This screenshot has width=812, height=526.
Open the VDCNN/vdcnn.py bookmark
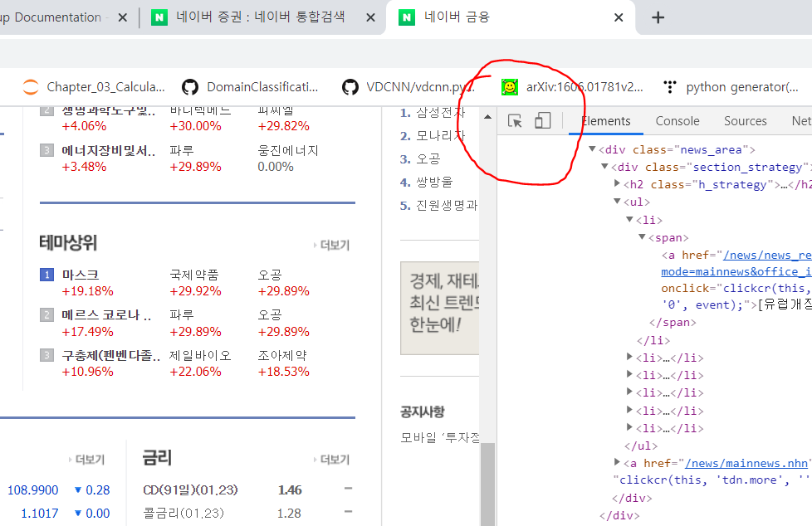[408, 87]
